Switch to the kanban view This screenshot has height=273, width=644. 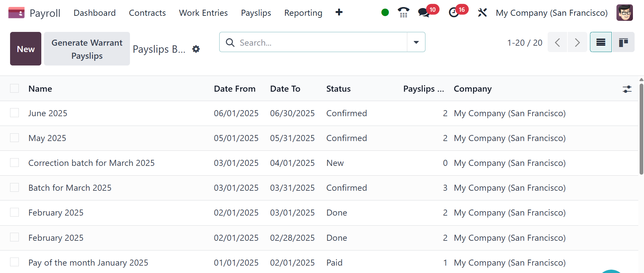pos(623,42)
